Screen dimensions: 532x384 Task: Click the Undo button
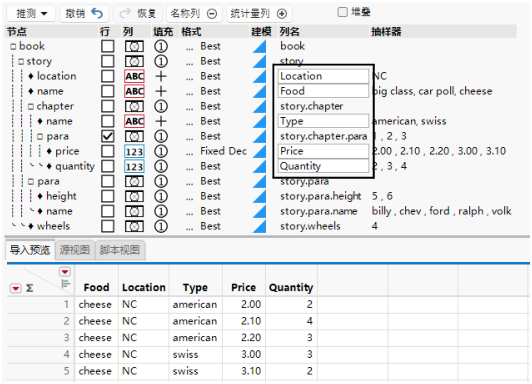pyautogui.click(x=84, y=14)
